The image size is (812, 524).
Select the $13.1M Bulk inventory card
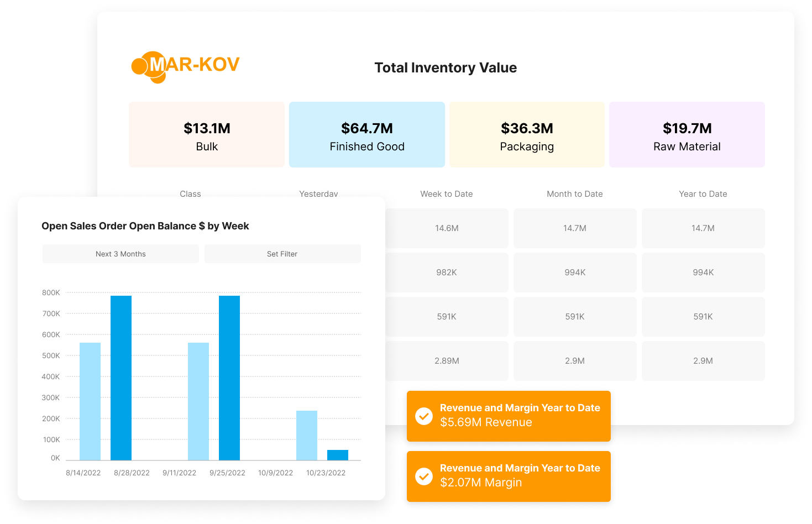(207, 134)
